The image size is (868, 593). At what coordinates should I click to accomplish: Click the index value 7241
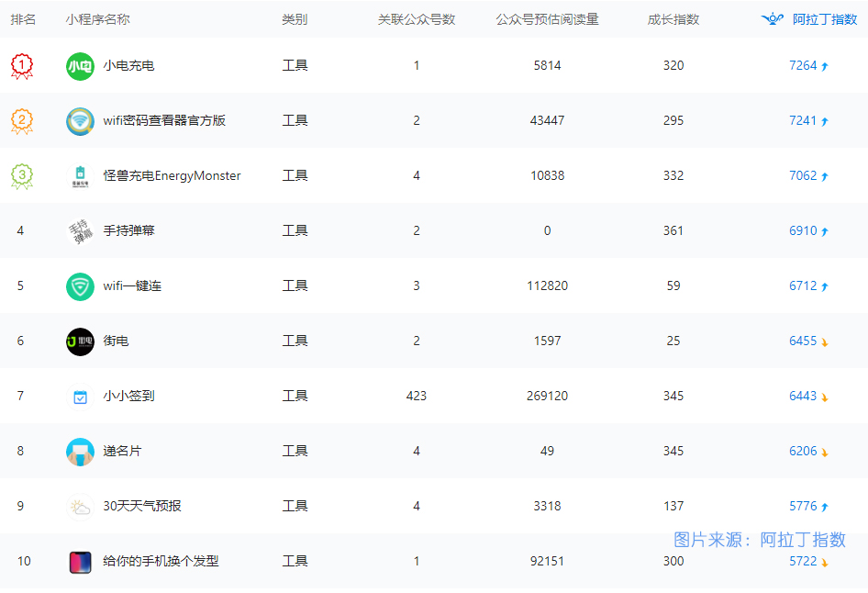tap(803, 120)
